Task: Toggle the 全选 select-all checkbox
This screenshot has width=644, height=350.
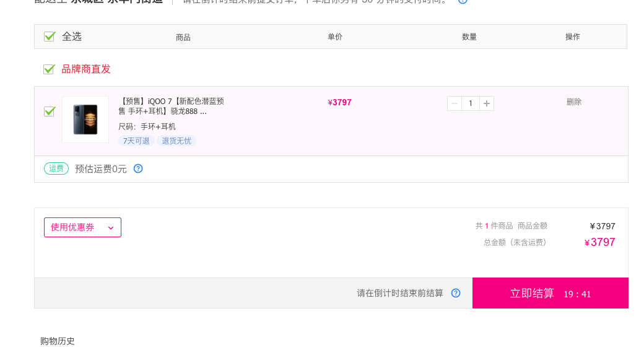Action: (x=50, y=37)
